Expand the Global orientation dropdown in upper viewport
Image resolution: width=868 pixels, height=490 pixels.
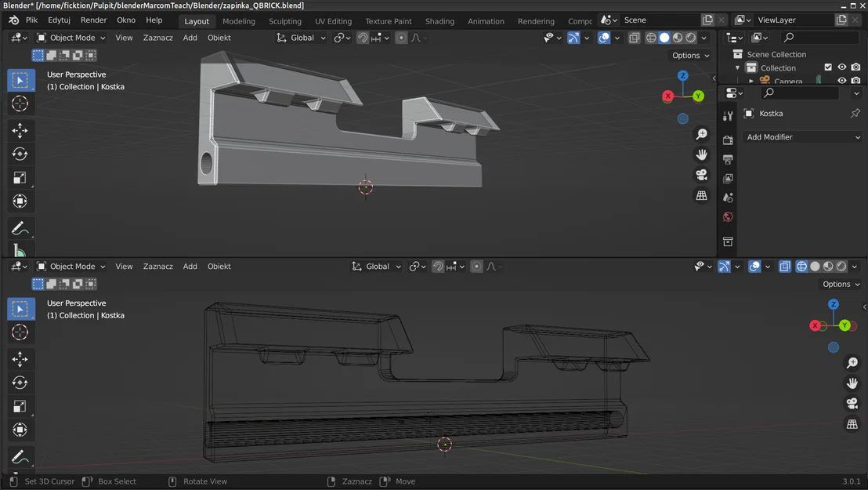(302, 38)
